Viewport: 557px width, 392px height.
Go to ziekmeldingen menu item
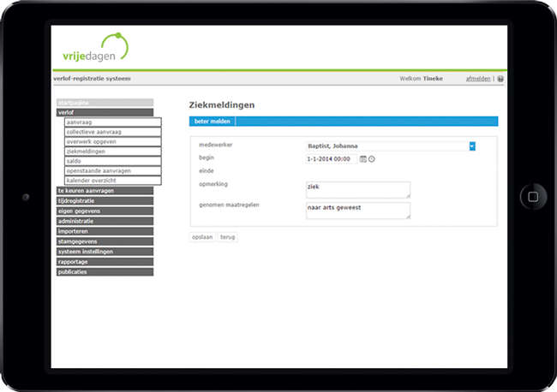(113, 151)
